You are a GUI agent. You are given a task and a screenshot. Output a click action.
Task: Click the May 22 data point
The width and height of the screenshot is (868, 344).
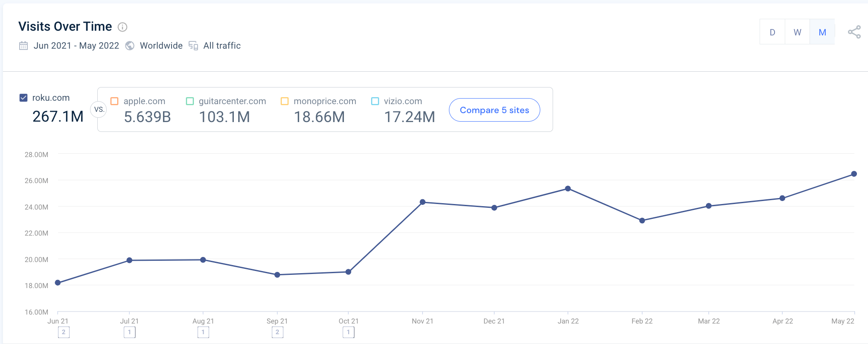854,174
